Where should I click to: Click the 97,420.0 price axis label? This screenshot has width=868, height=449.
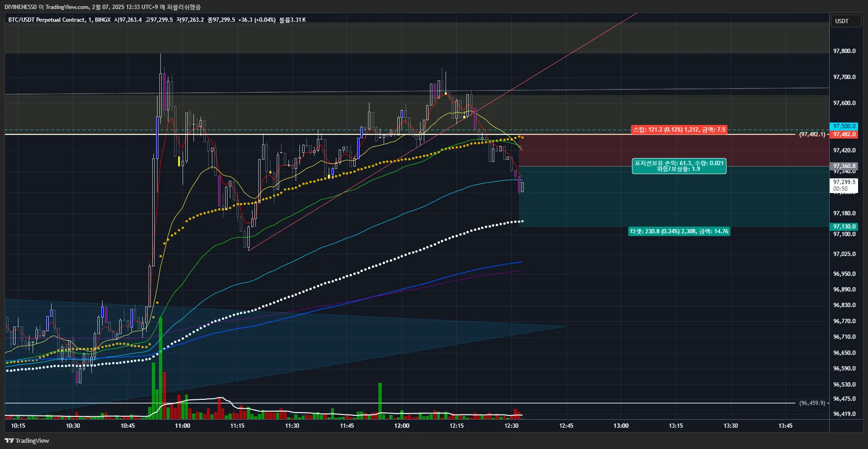(844, 150)
